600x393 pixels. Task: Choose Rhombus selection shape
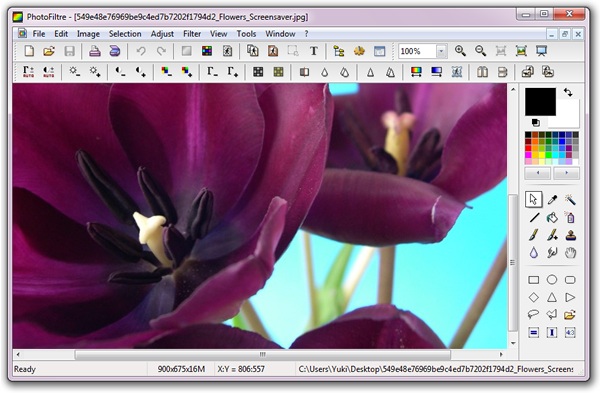click(x=534, y=297)
